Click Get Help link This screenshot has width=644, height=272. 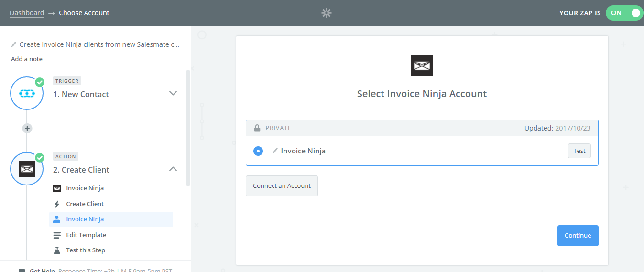point(42,270)
